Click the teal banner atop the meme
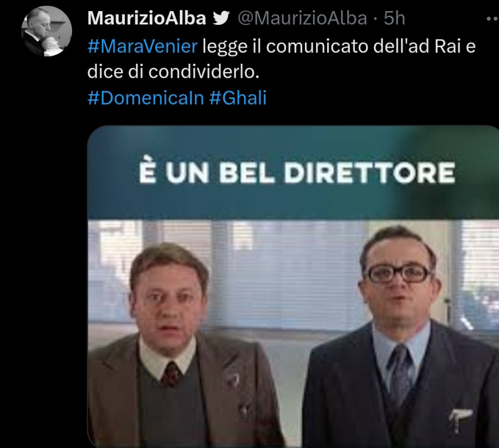 (x=293, y=172)
